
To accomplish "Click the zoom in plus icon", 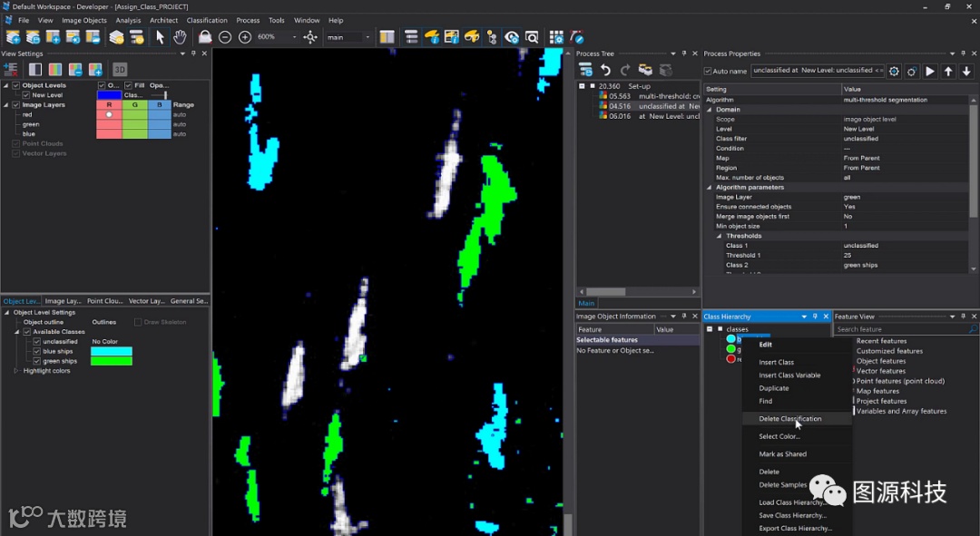I will coord(245,37).
